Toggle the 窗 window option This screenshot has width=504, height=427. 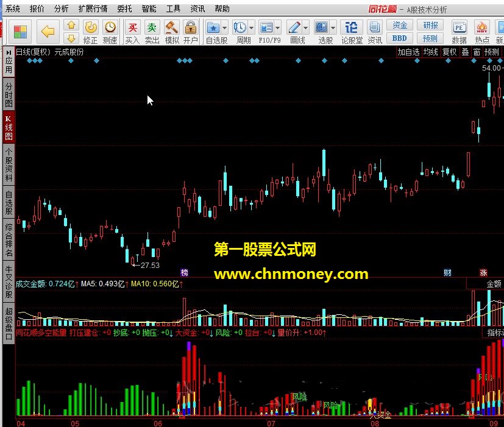pos(477,52)
